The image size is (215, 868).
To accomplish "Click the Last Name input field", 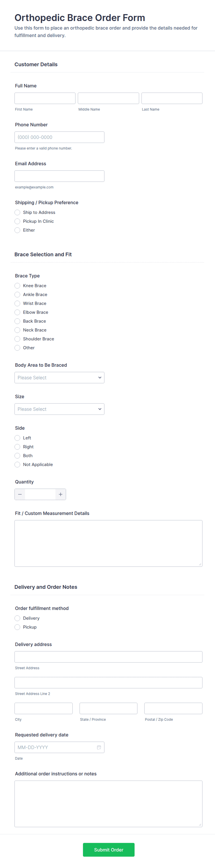I will pyautogui.click(x=172, y=98).
